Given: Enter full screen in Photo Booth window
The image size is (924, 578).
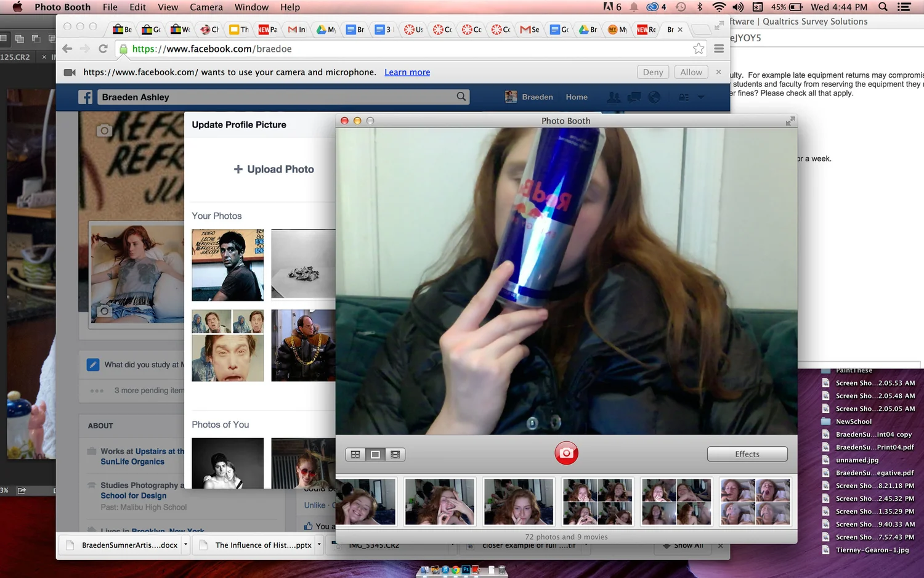Looking at the screenshot, I should click(x=790, y=121).
